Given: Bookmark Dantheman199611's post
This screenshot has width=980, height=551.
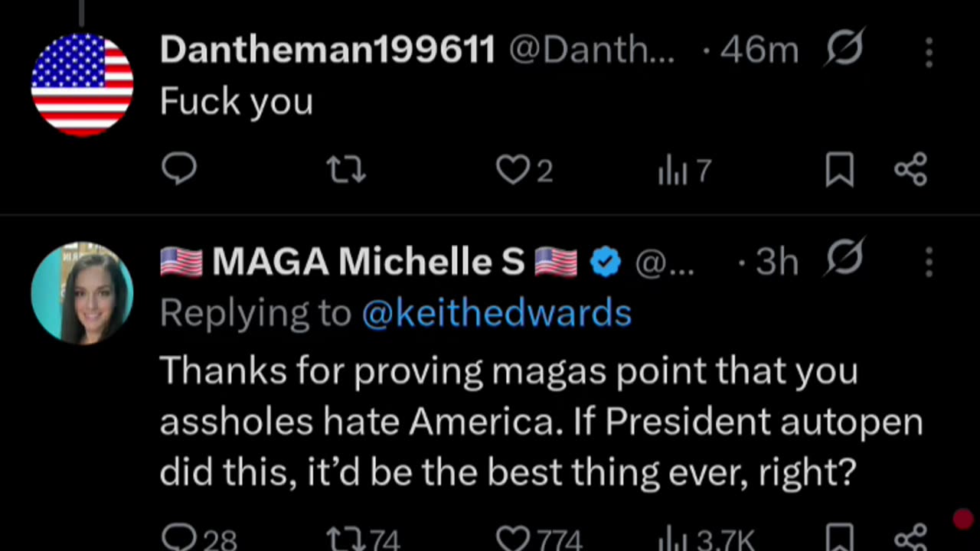Looking at the screenshot, I should pyautogui.click(x=839, y=169).
